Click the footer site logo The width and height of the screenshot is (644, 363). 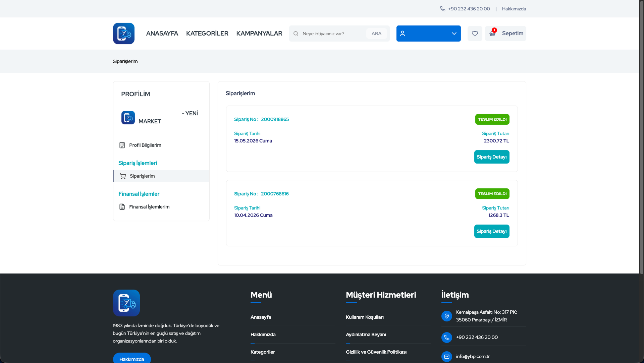tap(126, 303)
